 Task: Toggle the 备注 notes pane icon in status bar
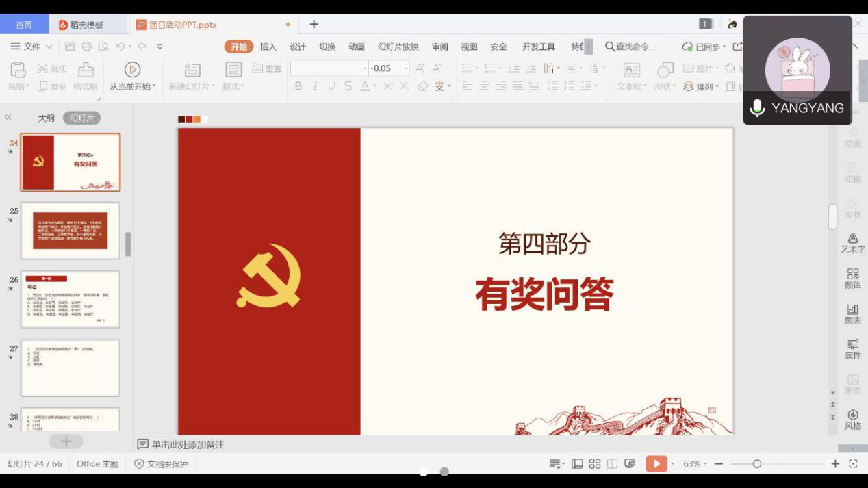pos(555,464)
